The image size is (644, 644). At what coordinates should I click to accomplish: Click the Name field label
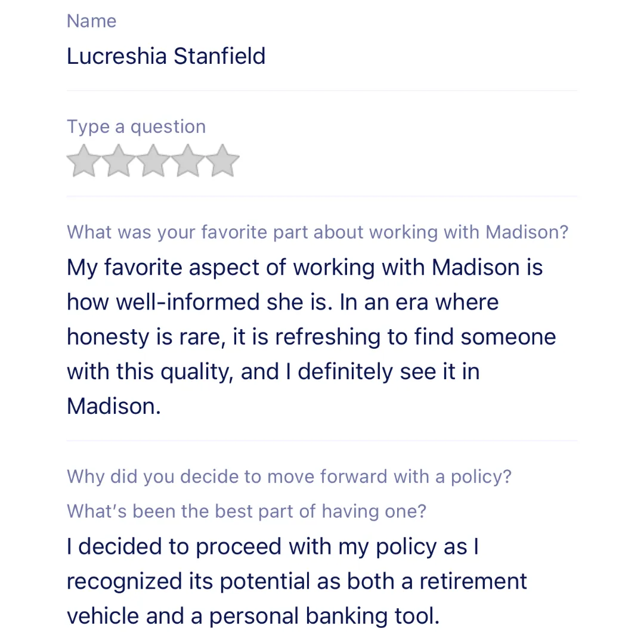point(91,21)
